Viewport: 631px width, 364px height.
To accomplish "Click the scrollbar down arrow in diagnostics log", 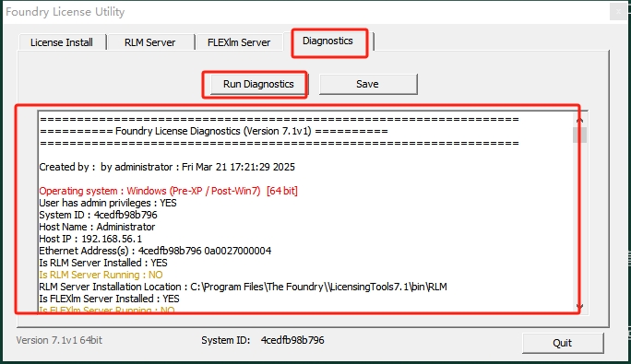I will tap(579, 306).
